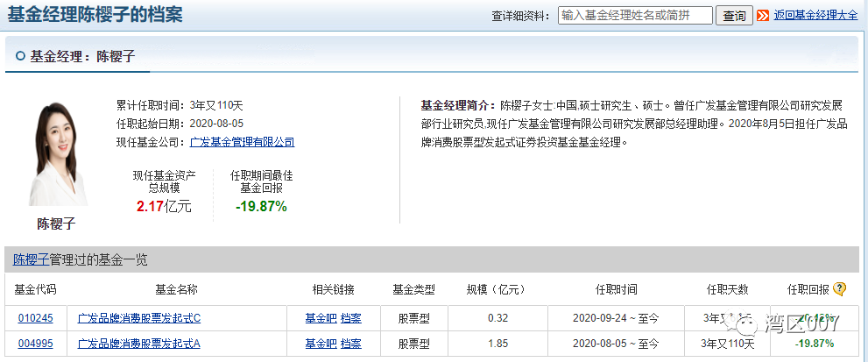The image size is (868, 362).
Task: Click the fund manager search input field
Action: pyautogui.click(x=635, y=16)
